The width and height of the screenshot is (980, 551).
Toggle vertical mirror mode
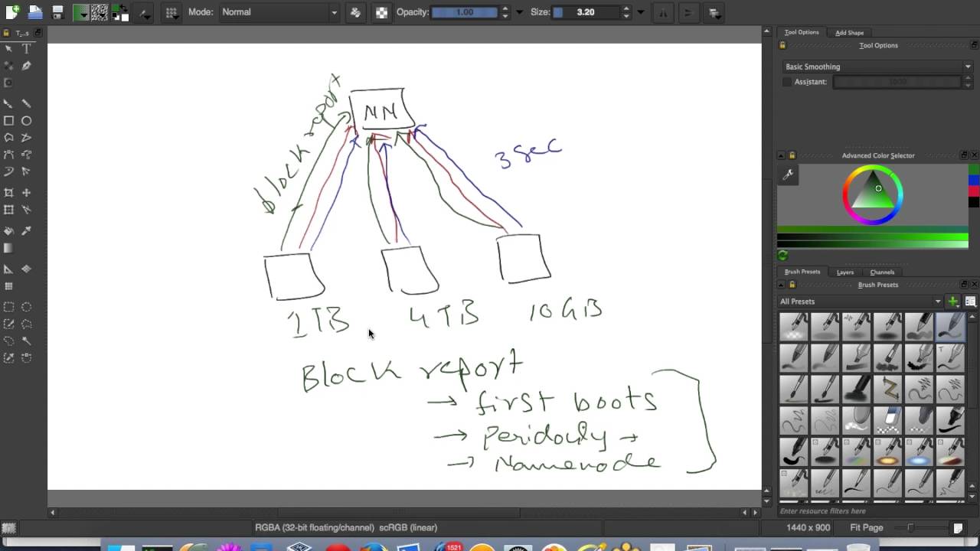(688, 12)
